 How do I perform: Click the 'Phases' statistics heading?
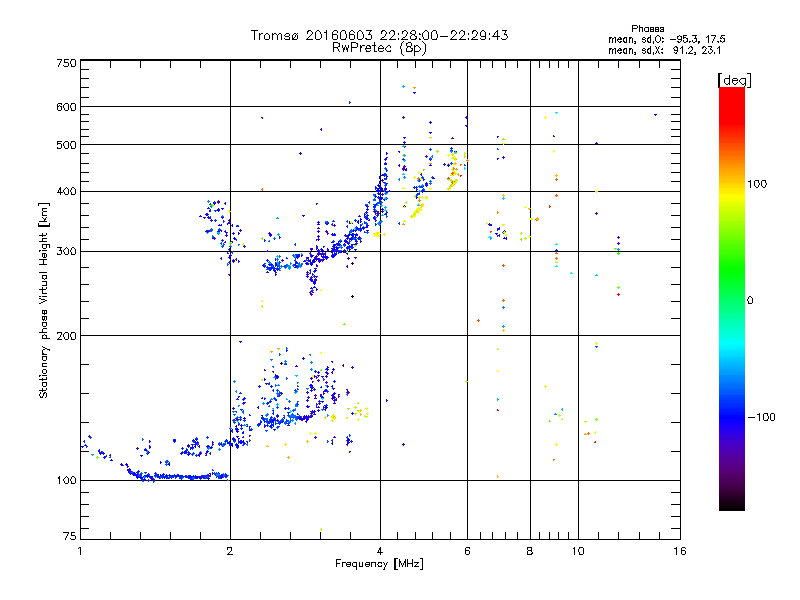coord(647,29)
